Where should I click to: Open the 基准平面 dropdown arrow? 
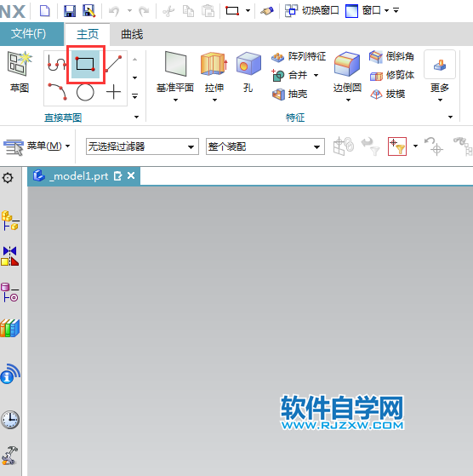pyautogui.click(x=175, y=100)
